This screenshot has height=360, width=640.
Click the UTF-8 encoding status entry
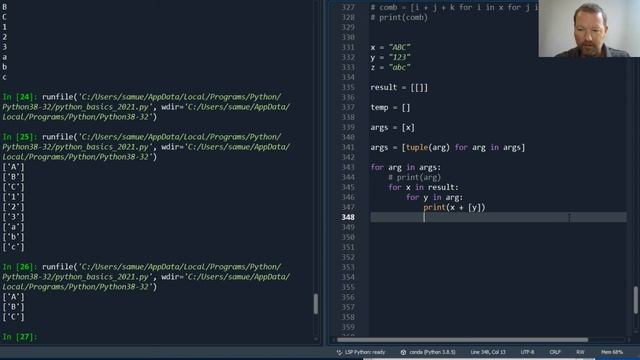point(527,352)
